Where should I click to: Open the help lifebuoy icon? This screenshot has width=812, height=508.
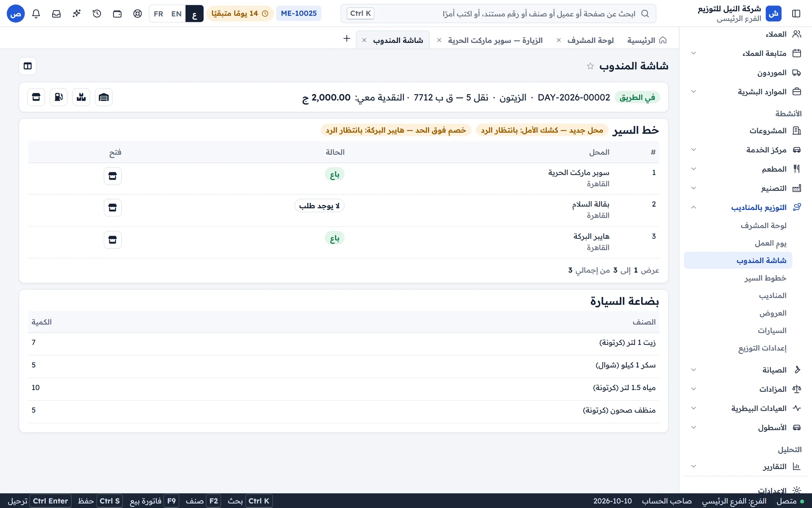[138, 14]
